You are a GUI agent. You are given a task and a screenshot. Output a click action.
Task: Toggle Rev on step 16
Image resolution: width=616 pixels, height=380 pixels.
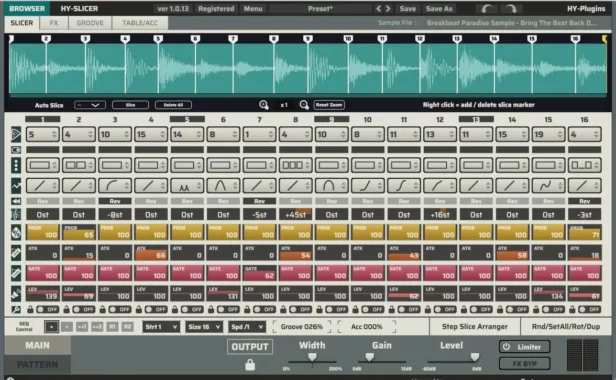(x=585, y=201)
